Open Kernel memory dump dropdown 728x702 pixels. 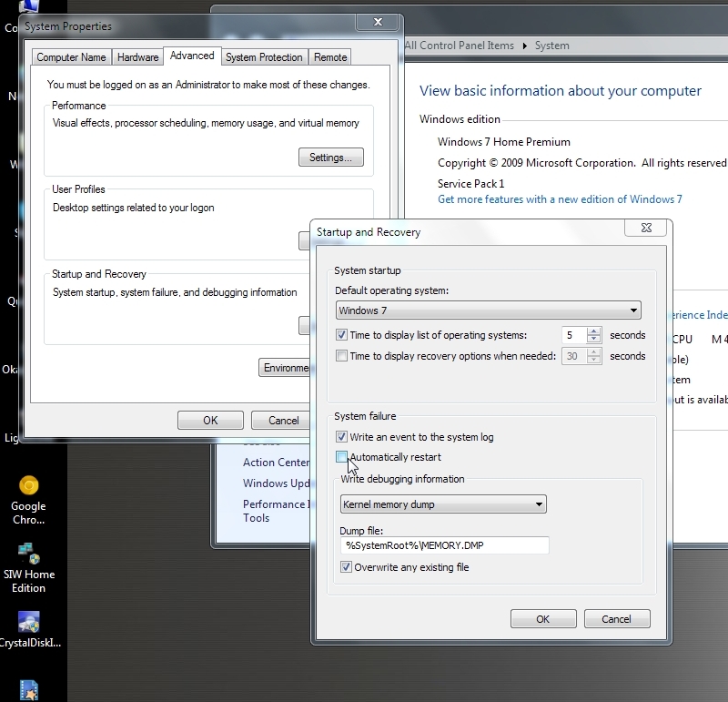pos(443,504)
